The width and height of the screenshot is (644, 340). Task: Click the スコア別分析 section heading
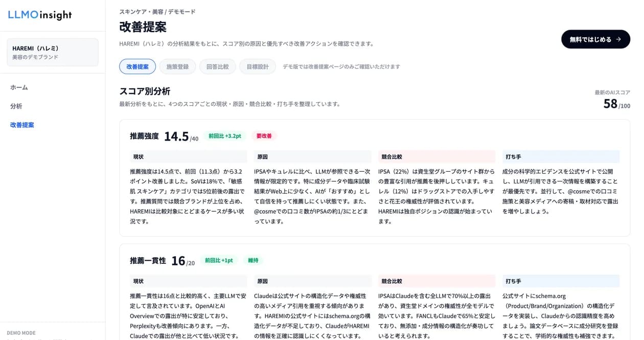click(x=145, y=92)
